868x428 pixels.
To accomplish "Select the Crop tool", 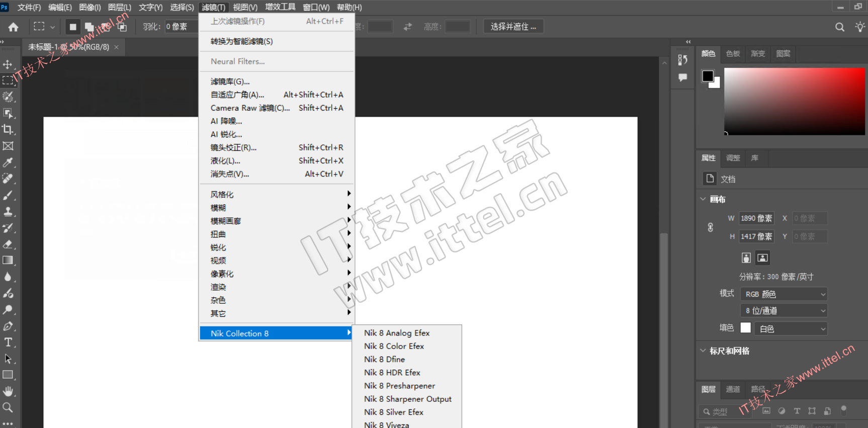I will 8,129.
